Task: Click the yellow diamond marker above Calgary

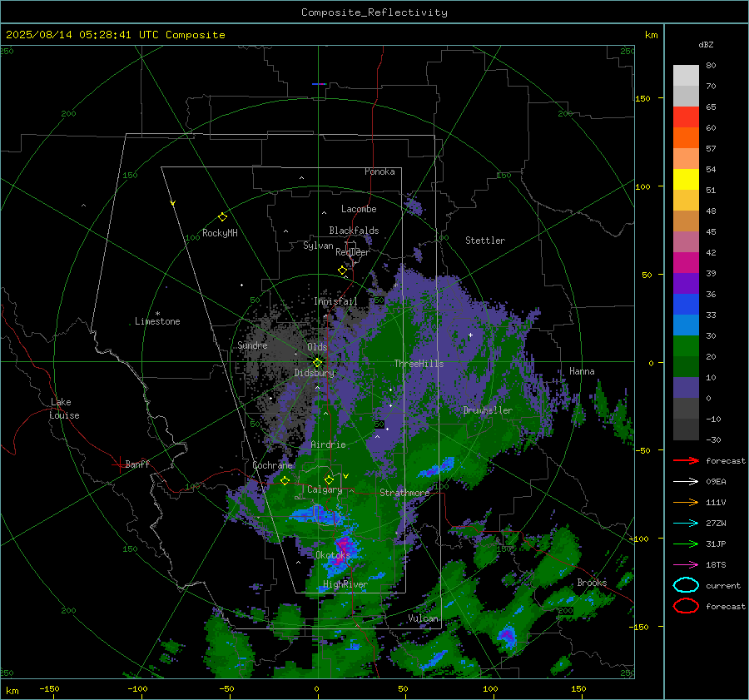Action: (x=329, y=479)
